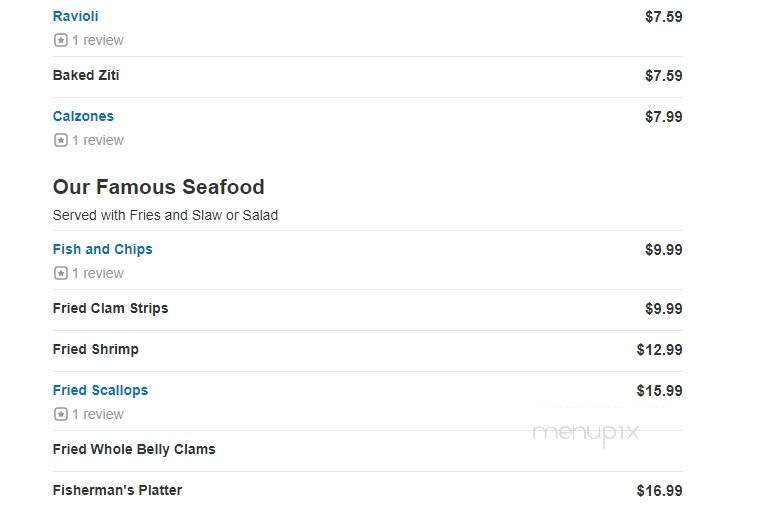Screen dimensions: 765x515
Task: Click the star icon under Calzones
Action: coord(60,141)
